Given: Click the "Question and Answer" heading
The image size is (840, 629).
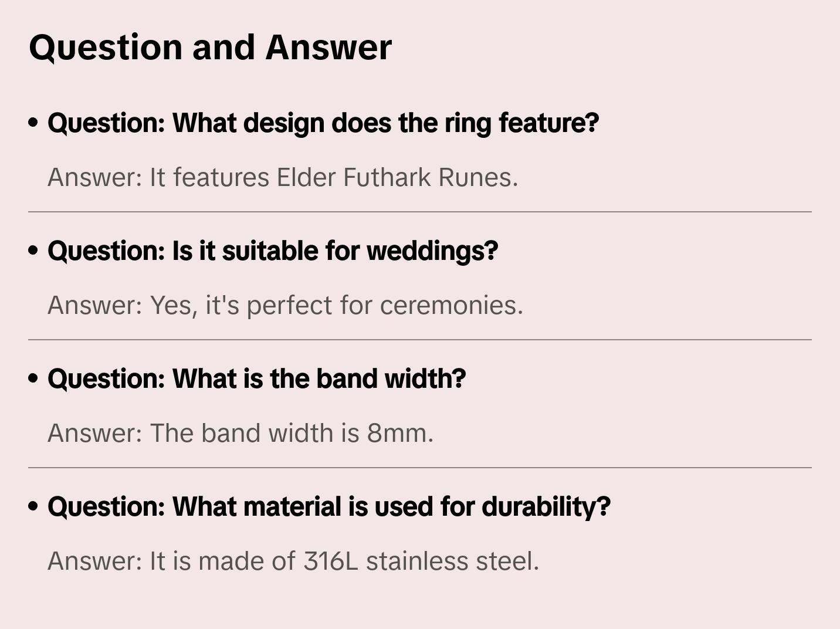Looking at the screenshot, I should [x=210, y=47].
